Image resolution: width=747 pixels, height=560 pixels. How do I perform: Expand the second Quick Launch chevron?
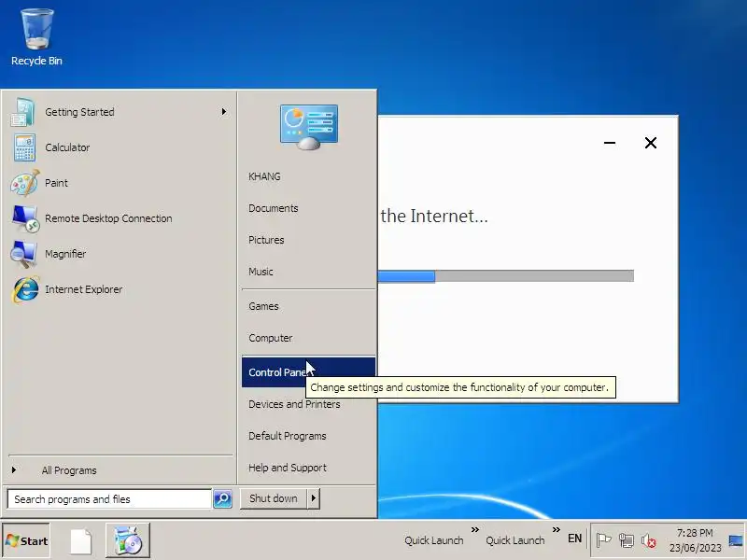coord(556,529)
